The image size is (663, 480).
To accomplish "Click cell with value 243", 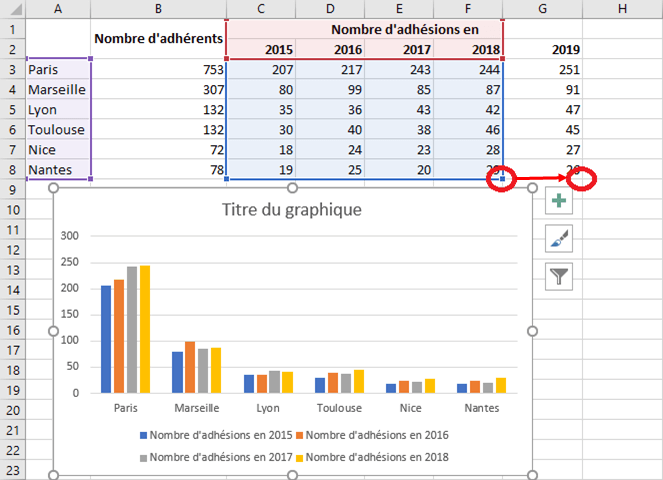I will pos(399,69).
